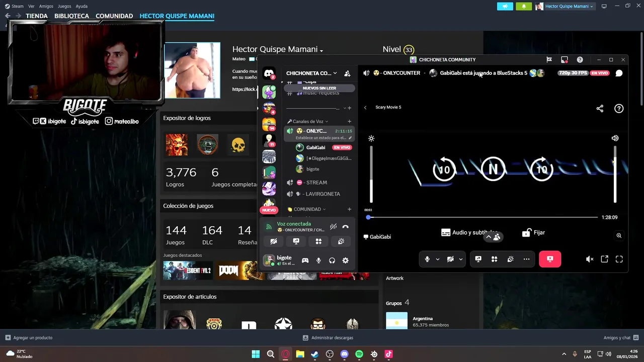Viewport: 644px width, 362px height.
Task: Open Spotify from the taskbar
Action: click(359, 354)
